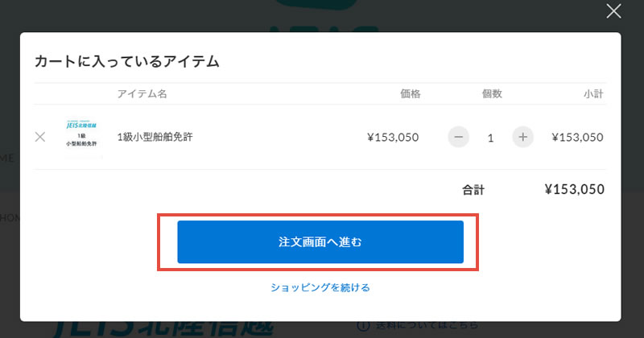Open the 1級小型船舶免許 product thumbnail
644x338 pixels.
click(81, 137)
